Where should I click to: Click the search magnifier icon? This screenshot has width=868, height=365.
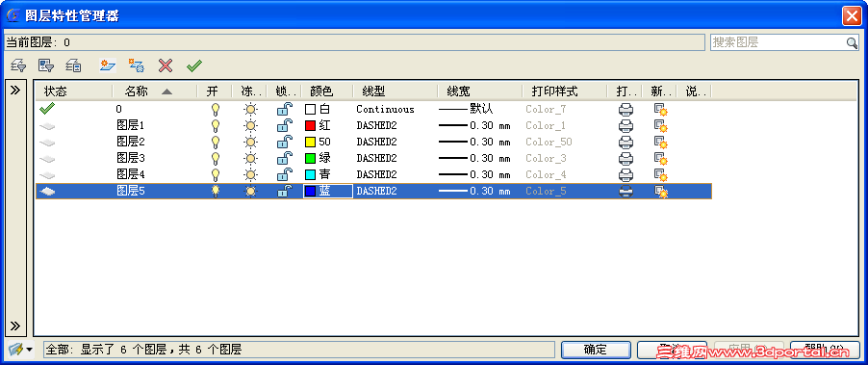click(x=852, y=42)
